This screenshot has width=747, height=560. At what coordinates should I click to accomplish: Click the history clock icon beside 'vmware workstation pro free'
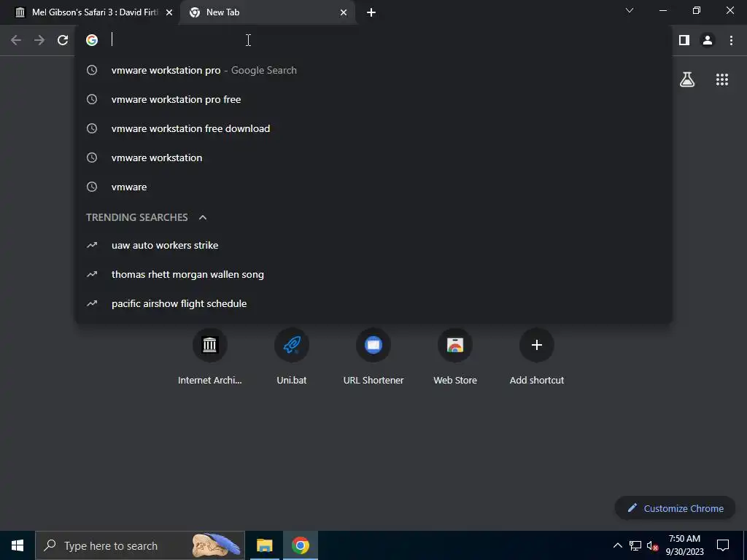92,99
